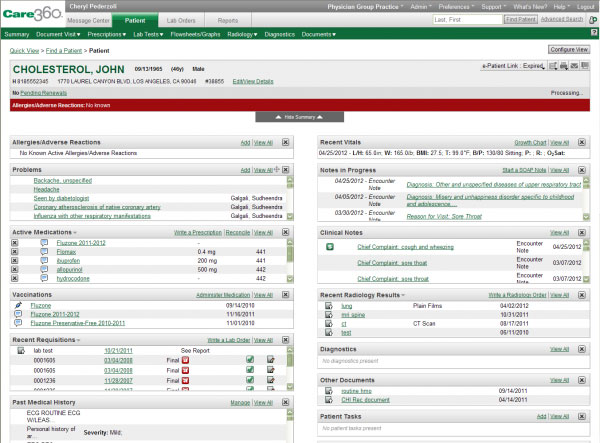This screenshot has width=600, height=443.
Task: Open the Backache, unspecified problem link
Action: (x=63, y=181)
